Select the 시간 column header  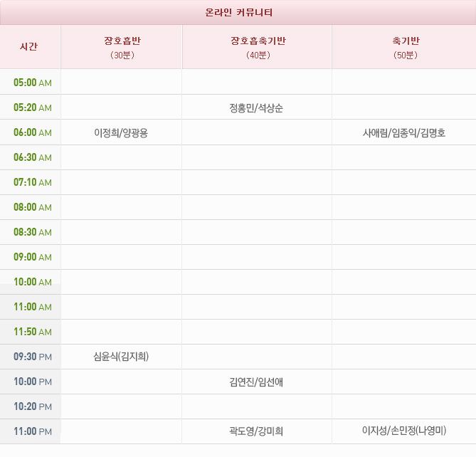tap(30, 47)
